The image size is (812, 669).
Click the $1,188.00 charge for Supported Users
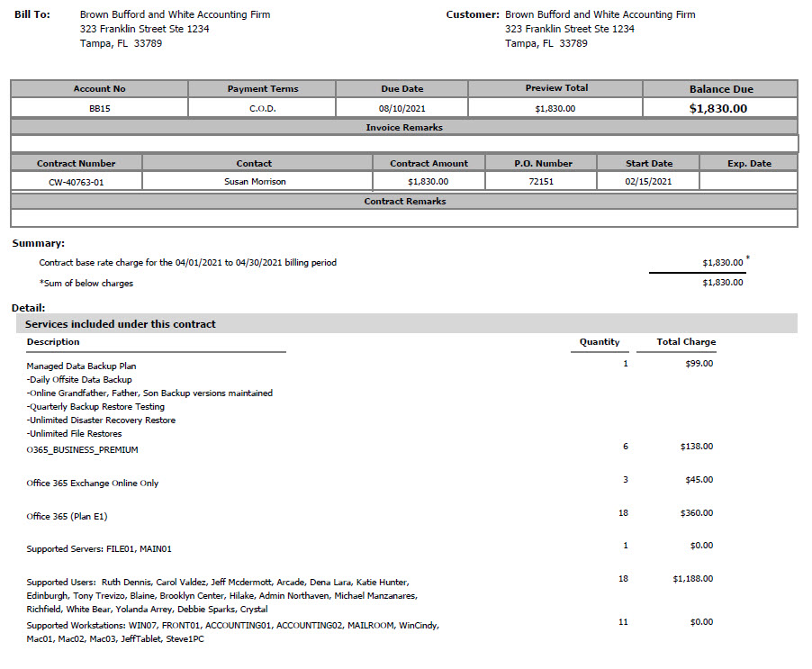pos(693,578)
